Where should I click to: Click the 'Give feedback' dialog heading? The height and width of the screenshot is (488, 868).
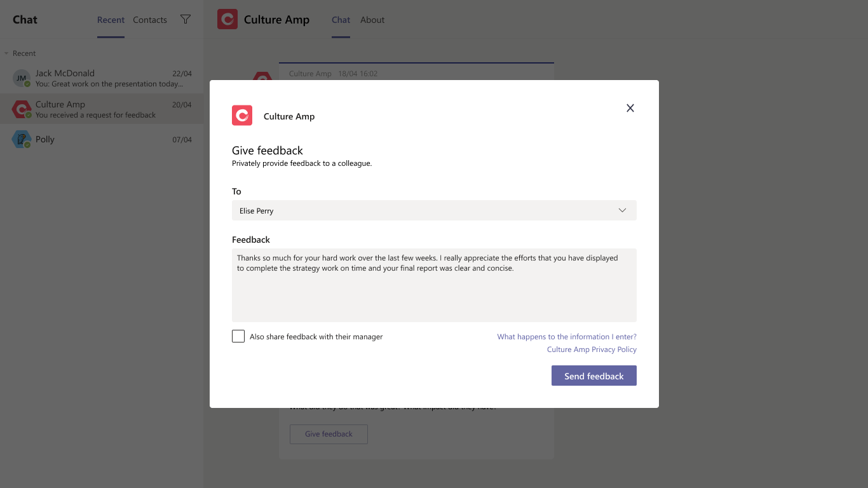(x=268, y=151)
